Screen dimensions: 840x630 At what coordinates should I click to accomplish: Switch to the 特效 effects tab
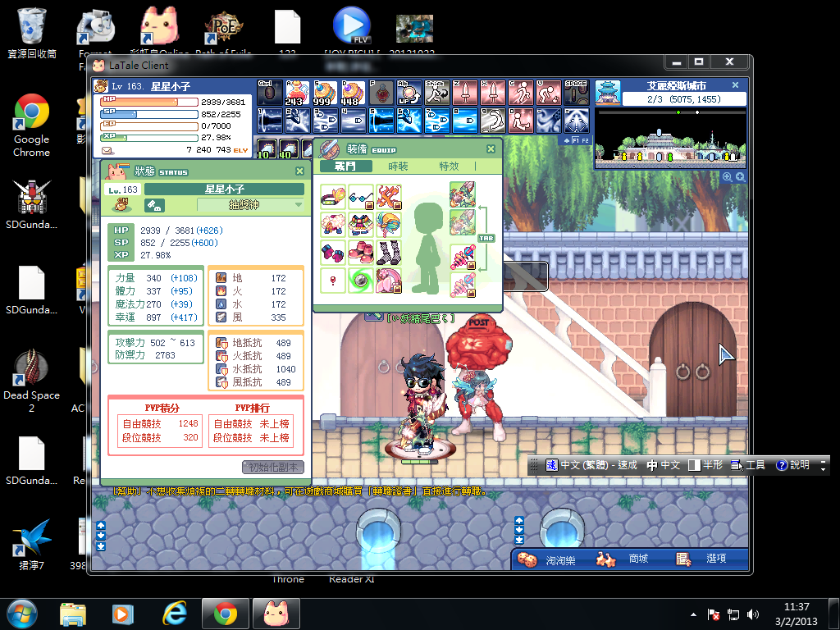[449, 166]
